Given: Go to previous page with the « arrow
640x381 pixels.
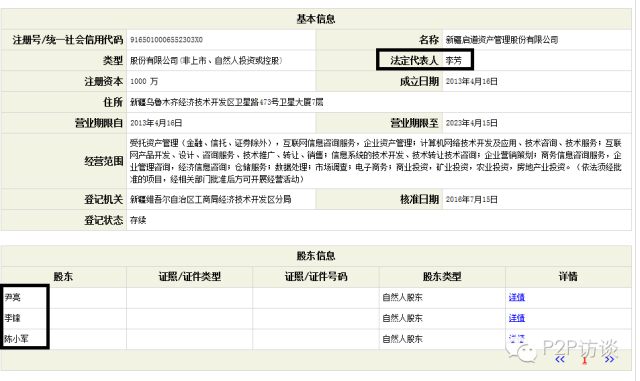Looking at the screenshot, I should [x=560, y=359].
